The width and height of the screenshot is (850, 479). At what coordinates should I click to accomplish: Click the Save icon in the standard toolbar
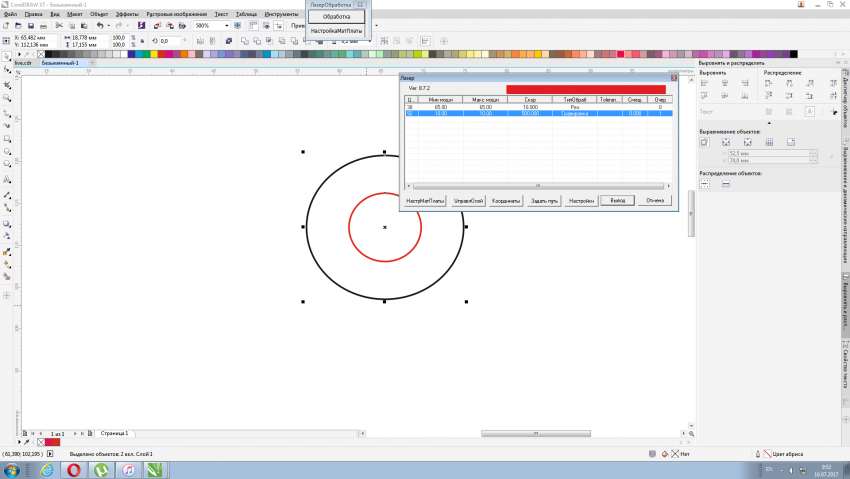point(33,25)
